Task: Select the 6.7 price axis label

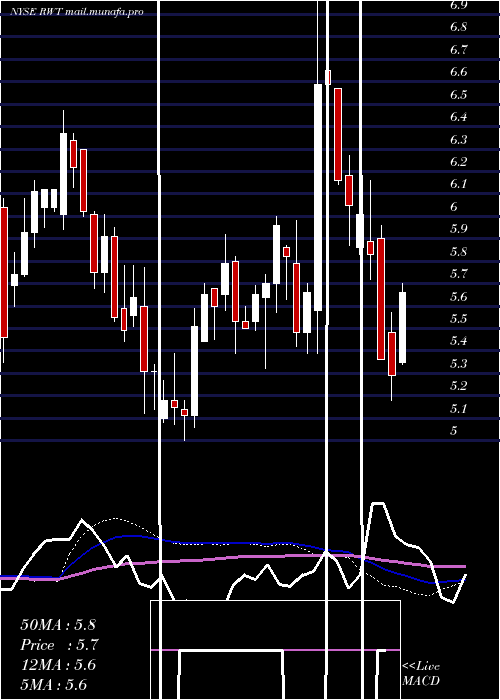Action: tap(459, 50)
